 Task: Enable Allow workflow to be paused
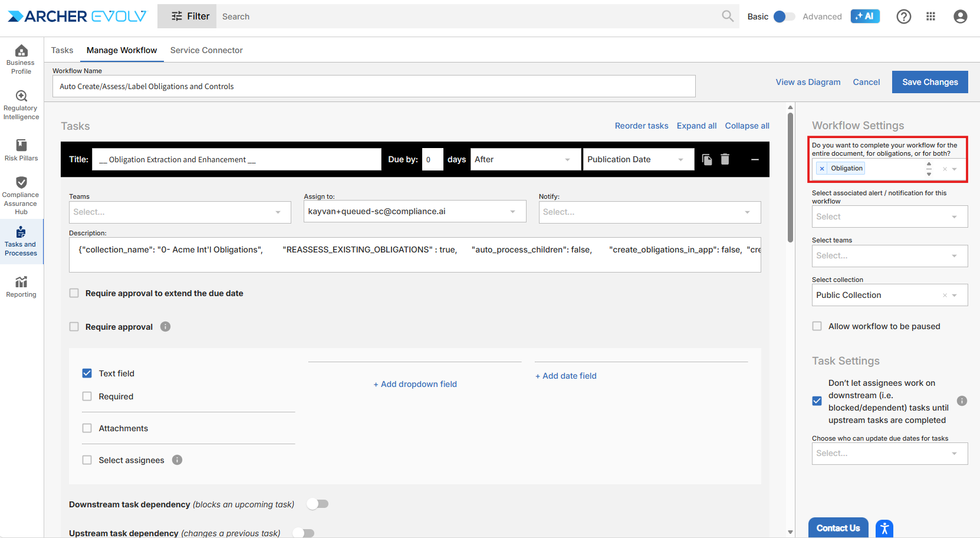(817, 326)
